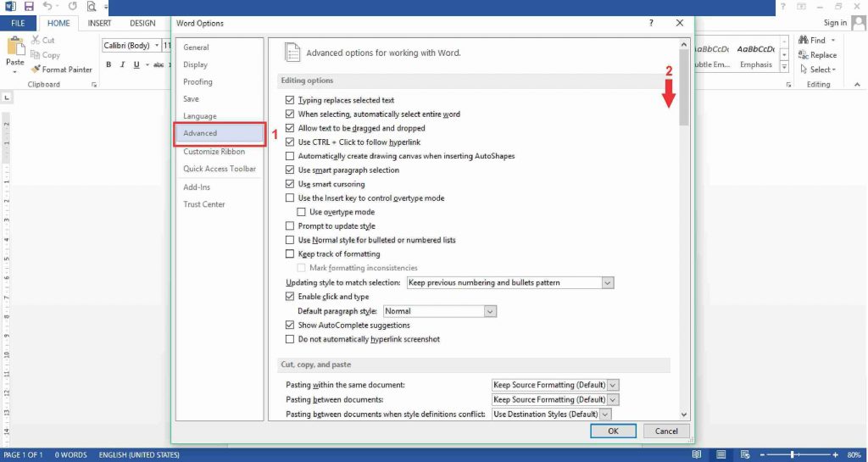Screen dimensions: 868x462
Task: Click the Help question mark in Word Options
Action: pos(651,23)
